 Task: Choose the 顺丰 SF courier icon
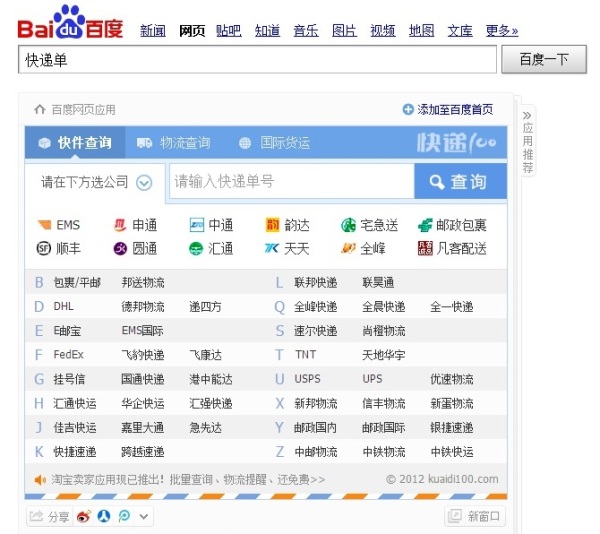tap(44, 249)
